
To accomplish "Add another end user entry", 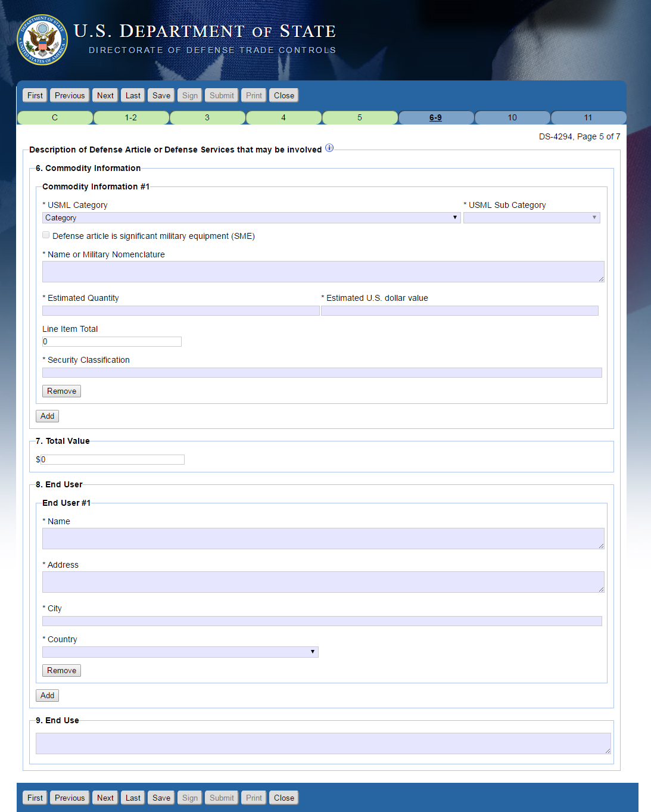I will tap(48, 696).
